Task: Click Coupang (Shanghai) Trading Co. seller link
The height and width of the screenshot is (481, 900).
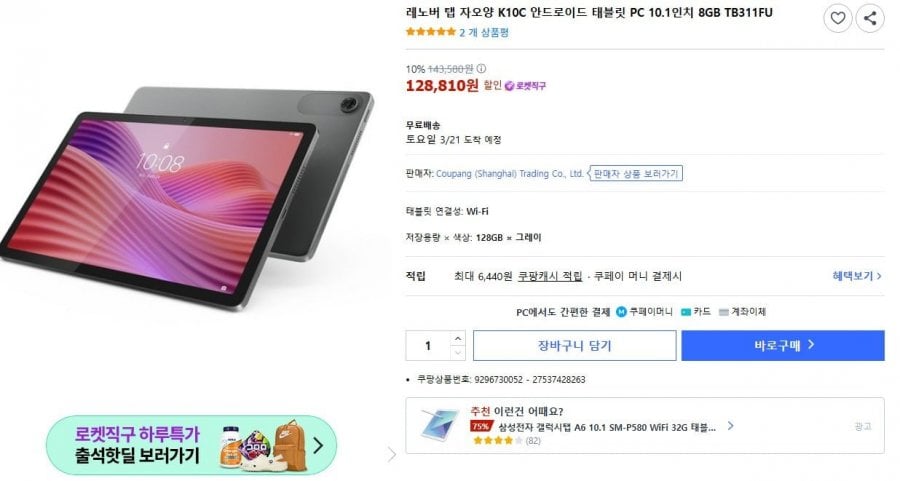Action: point(510,173)
